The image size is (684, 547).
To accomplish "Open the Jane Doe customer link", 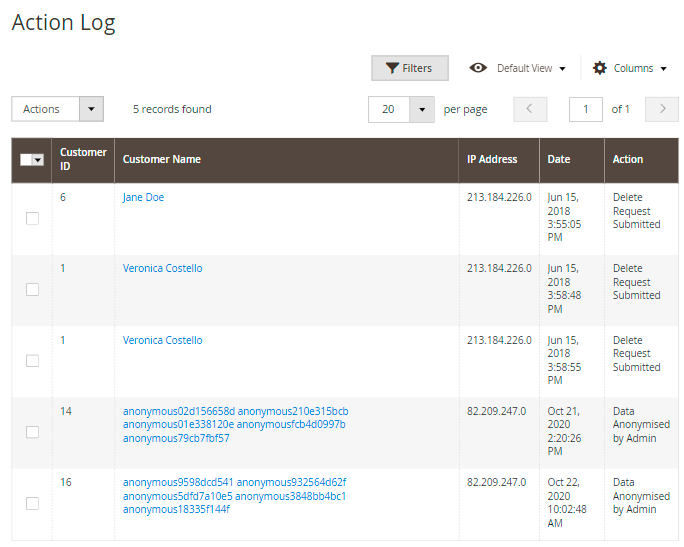I will [143, 197].
